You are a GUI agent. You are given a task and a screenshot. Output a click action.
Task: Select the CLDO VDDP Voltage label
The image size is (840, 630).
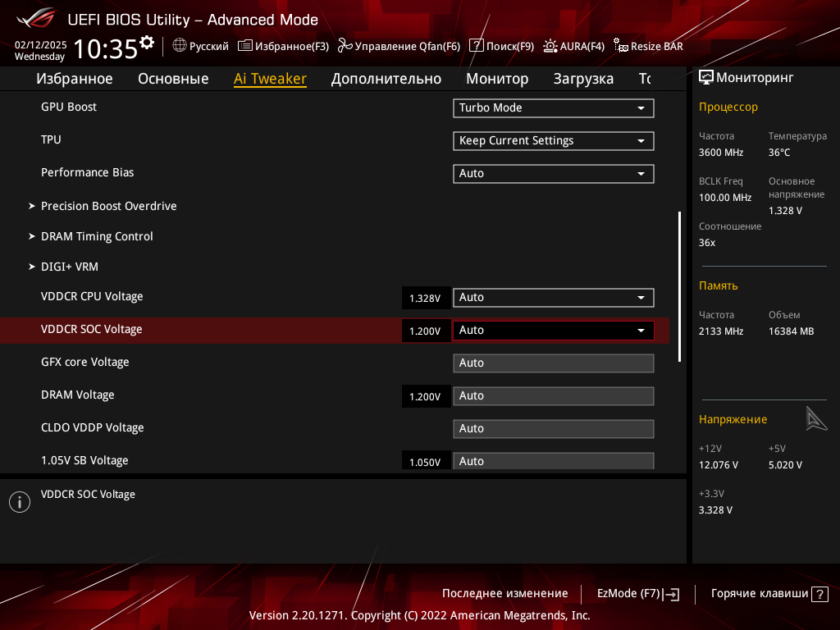click(x=92, y=427)
